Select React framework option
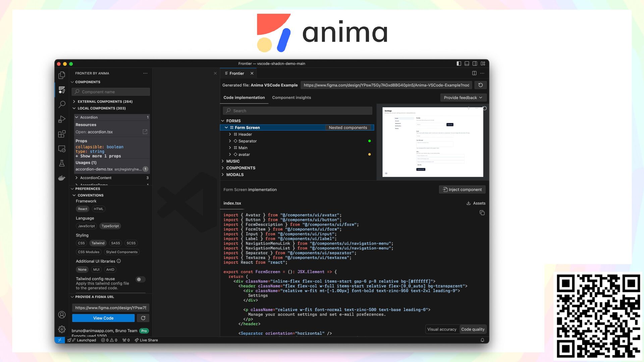Image resolution: width=644 pixels, height=362 pixels. pyautogui.click(x=83, y=209)
